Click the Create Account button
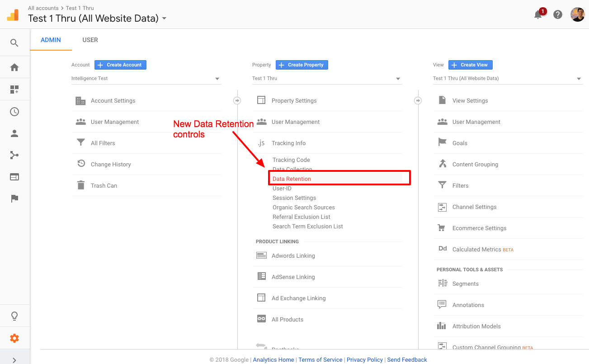Screen dimensions: 589x364 click(x=120, y=65)
